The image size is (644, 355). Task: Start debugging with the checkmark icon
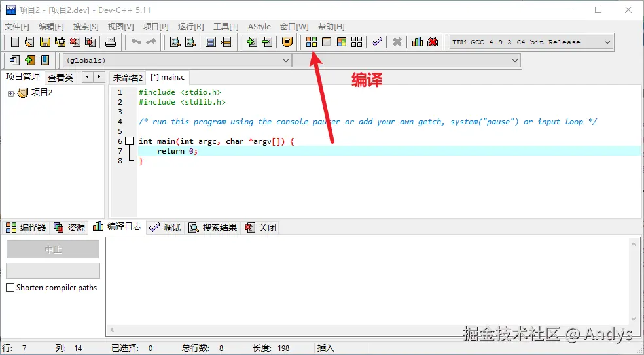coord(376,42)
